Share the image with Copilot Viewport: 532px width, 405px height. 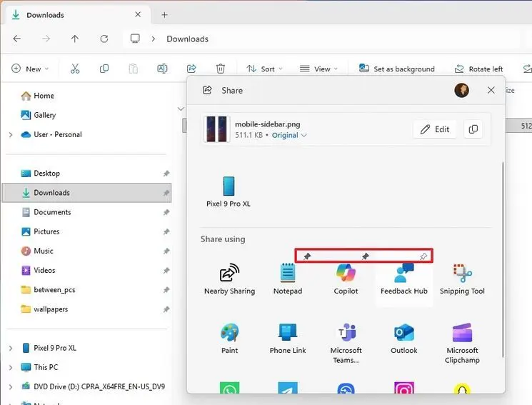point(346,279)
